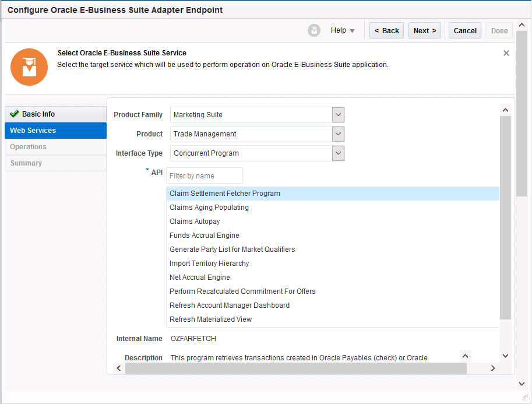Viewport: 532px width, 404px height.
Task: Select Refresh Account Manager Dashboard
Action: tap(333, 305)
